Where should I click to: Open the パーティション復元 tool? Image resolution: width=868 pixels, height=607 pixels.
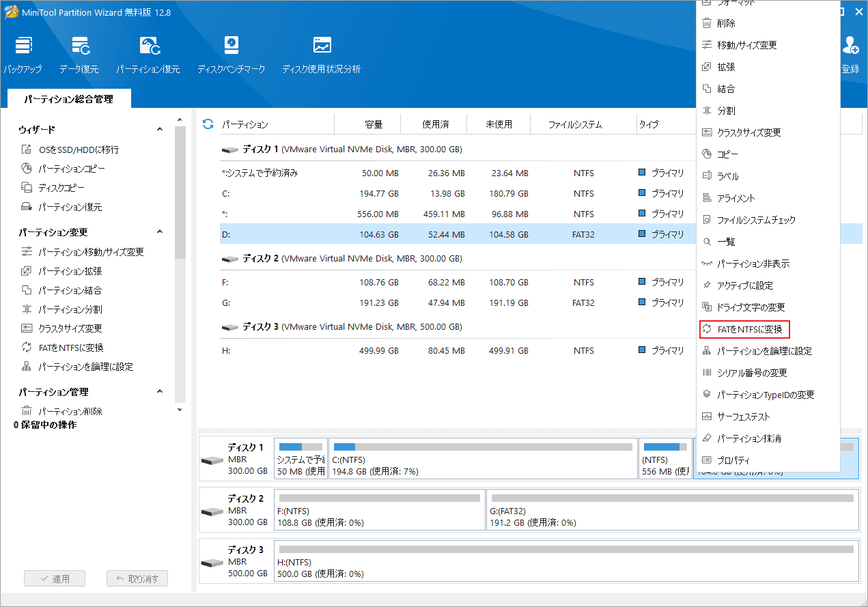[x=148, y=55]
